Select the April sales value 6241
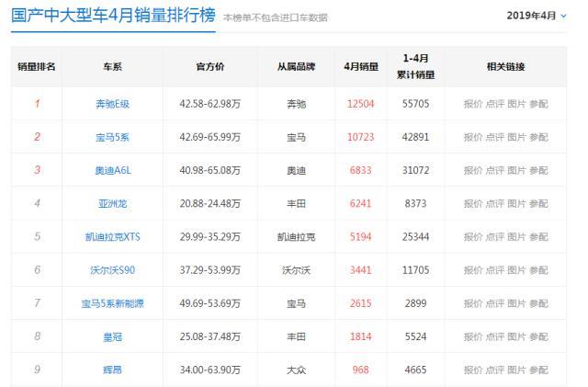Image resolution: width=588 pixels, height=387 pixels. point(361,203)
